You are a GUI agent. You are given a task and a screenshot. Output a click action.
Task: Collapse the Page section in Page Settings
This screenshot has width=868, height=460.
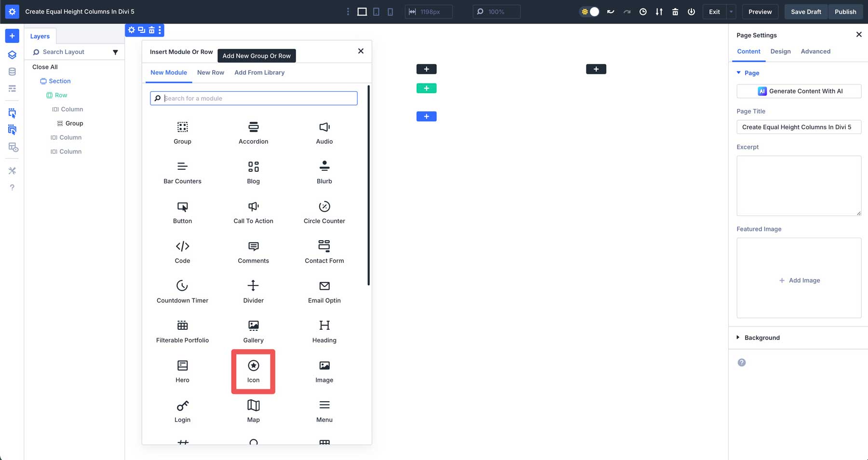[738, 73]
